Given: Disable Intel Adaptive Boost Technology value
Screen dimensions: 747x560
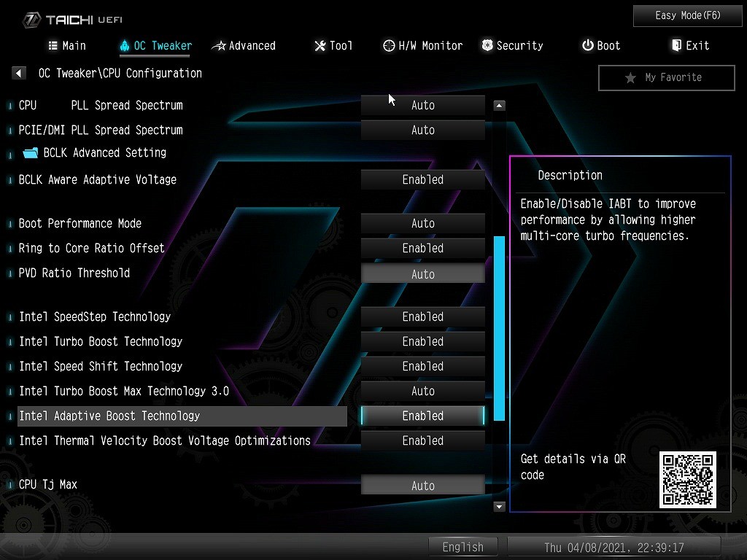Looking at the screenshot, I should click(422, 416).
